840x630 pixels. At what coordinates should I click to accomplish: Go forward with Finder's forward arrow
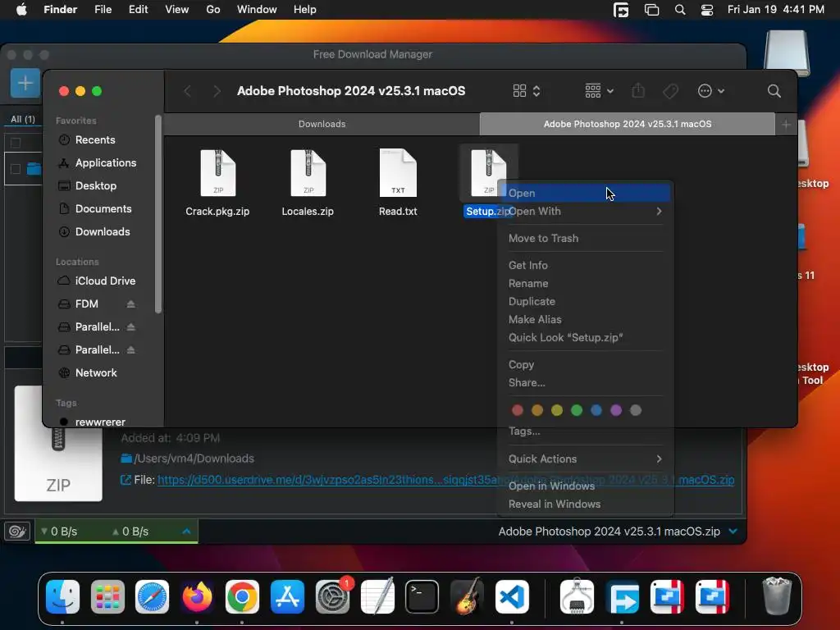tap(217, 91)
